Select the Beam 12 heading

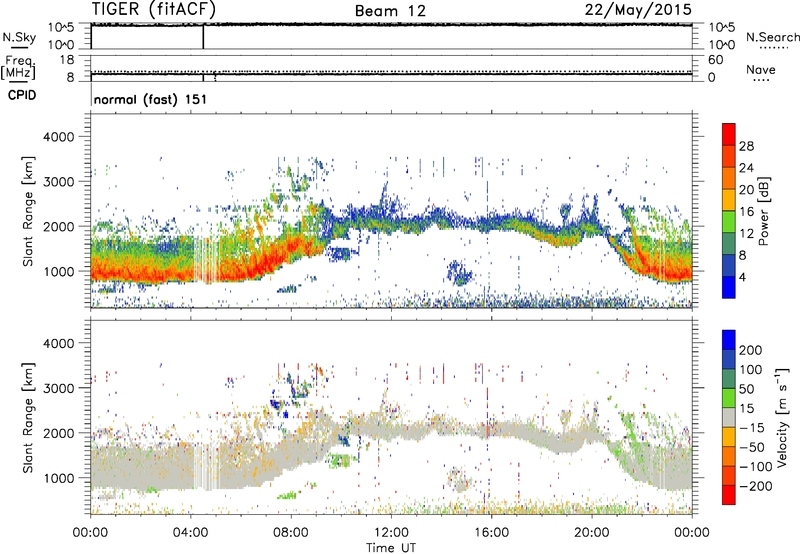pyautogui.click(x=390, y=11)
